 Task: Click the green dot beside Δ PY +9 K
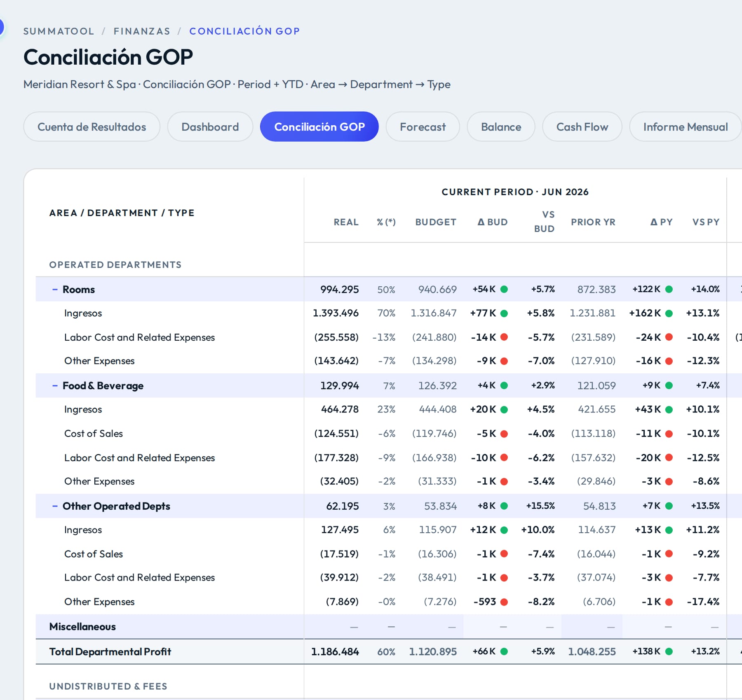pyautogui.click(x=669, y=385)
